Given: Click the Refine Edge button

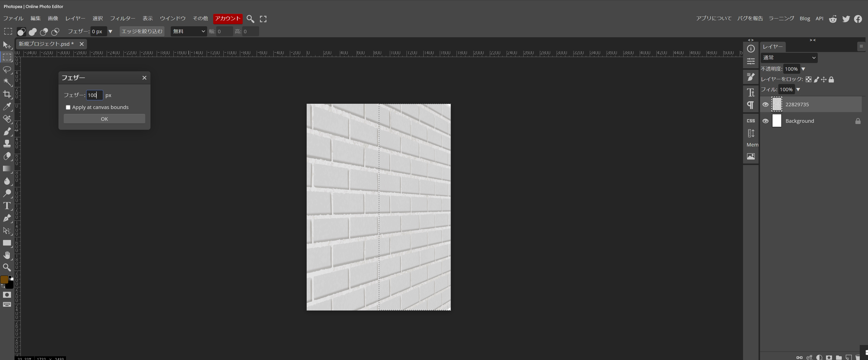Looking at the screenshot, I should coord(142,31).
